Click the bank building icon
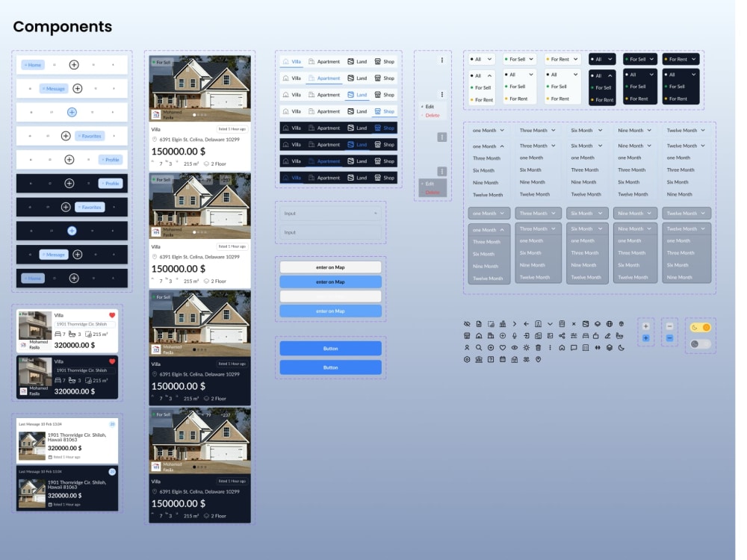This screenshot has width=747, height=560. tap(479, 360)
